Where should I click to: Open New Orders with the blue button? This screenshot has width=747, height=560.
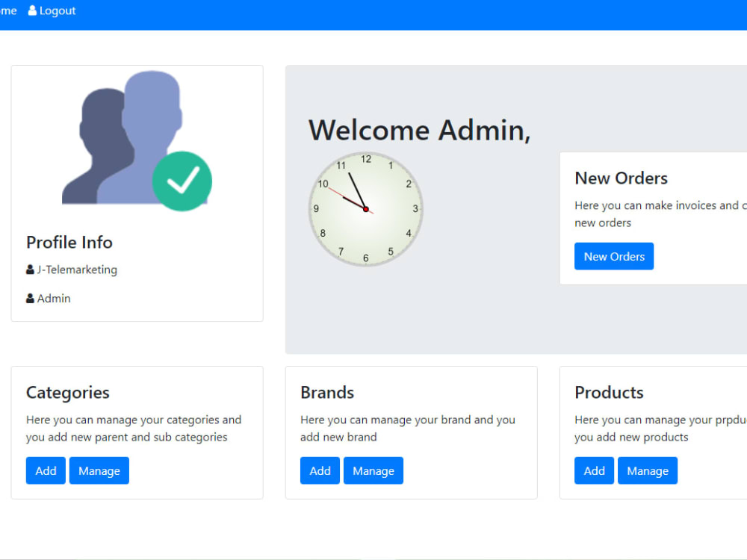tap(614, 256)
